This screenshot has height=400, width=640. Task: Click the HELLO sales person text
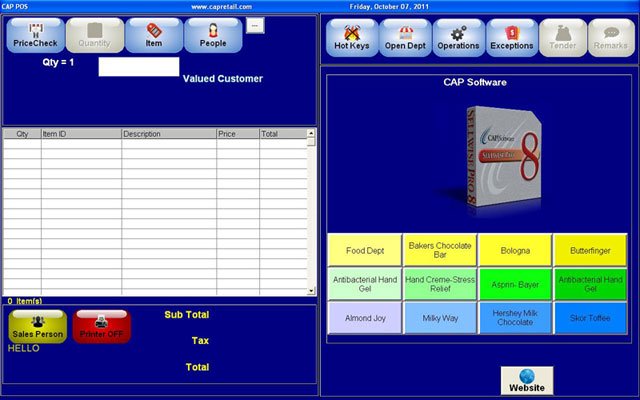point(24,348)
